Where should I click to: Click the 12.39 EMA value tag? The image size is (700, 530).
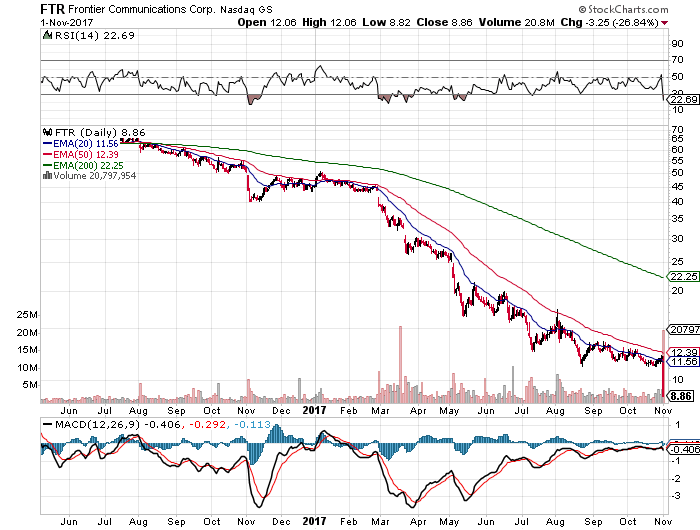point(684,353)
